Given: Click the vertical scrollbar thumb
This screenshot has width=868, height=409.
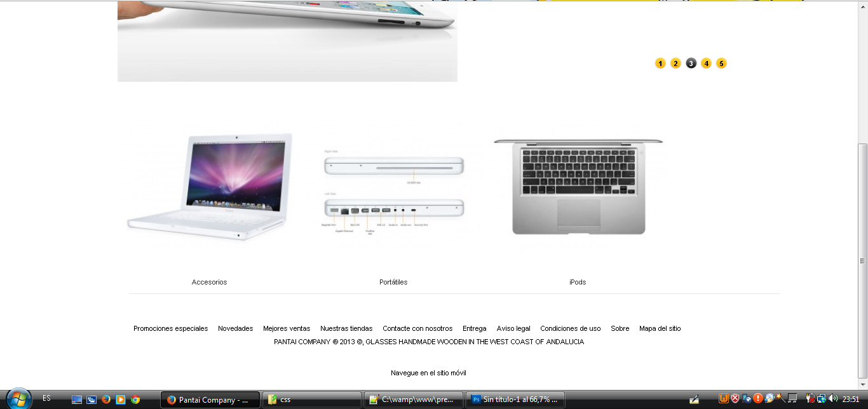Looking at the screenshot, I should [862, 260].
